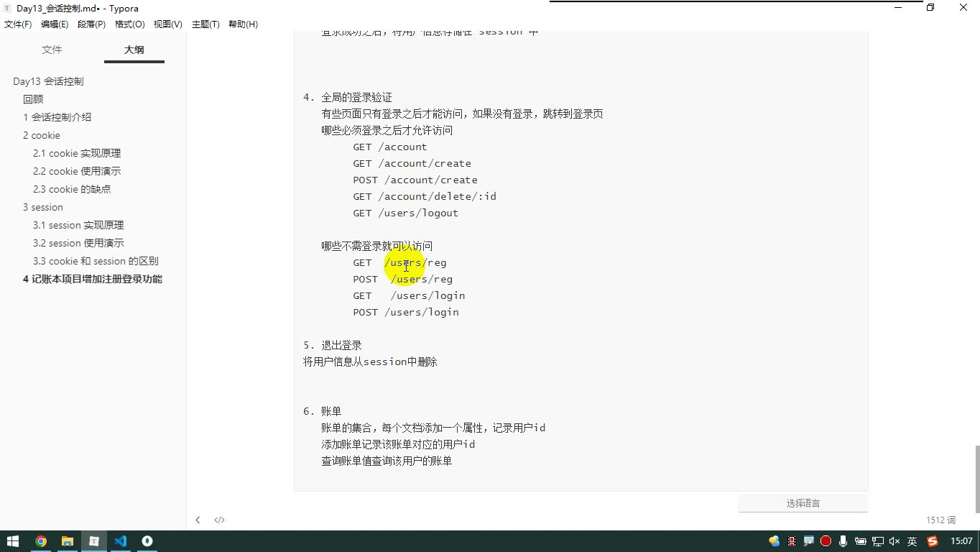Click the battery power tray icon
Viewport: 980px width, 552px height.
coord(860,541)
